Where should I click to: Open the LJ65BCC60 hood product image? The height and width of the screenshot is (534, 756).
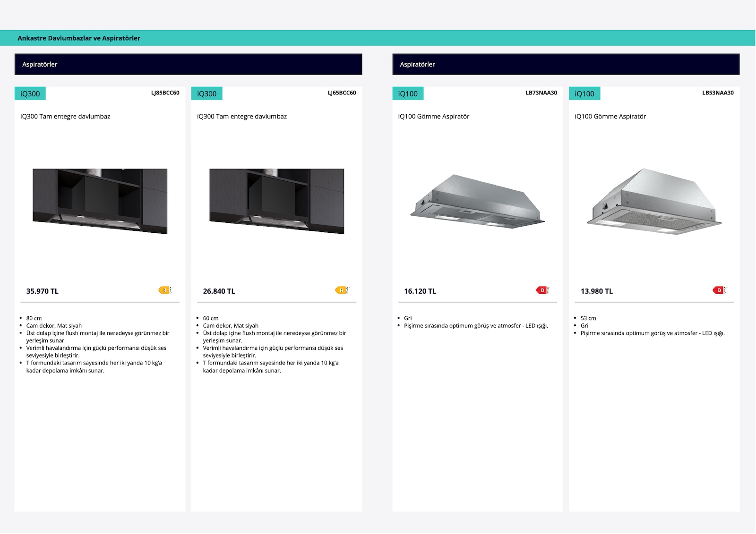276,201
